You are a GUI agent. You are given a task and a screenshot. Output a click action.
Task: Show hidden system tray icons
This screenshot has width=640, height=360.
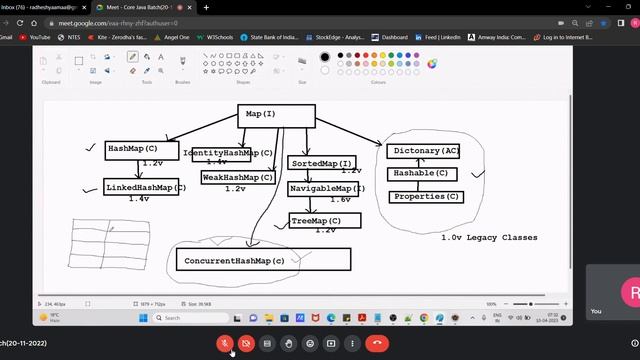click(472, 318)
